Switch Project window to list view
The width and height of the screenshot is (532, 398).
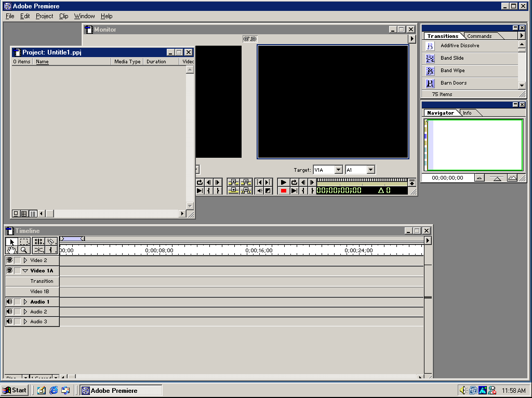click(x=33, y=214)
